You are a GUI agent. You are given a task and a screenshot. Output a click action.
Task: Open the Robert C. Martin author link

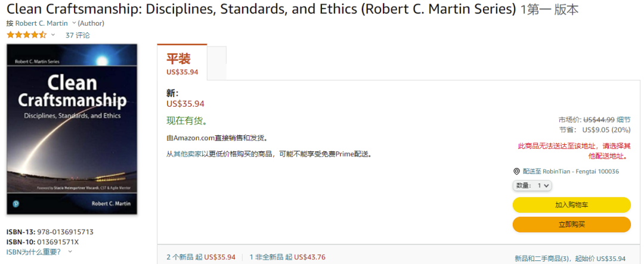click(41, 23)
